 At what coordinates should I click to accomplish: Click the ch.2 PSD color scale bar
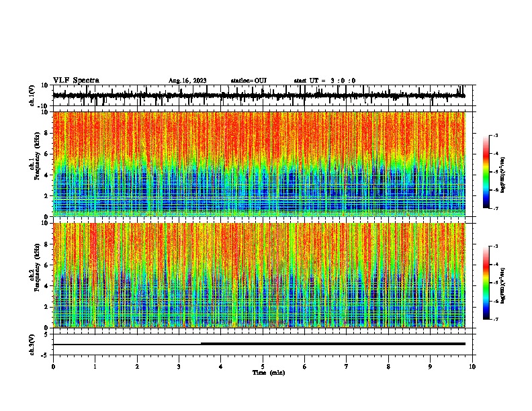(486, 283)
